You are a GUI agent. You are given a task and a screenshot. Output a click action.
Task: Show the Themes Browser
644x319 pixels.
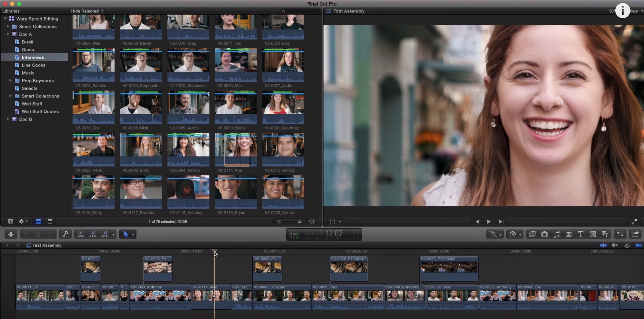coord(605,234)
